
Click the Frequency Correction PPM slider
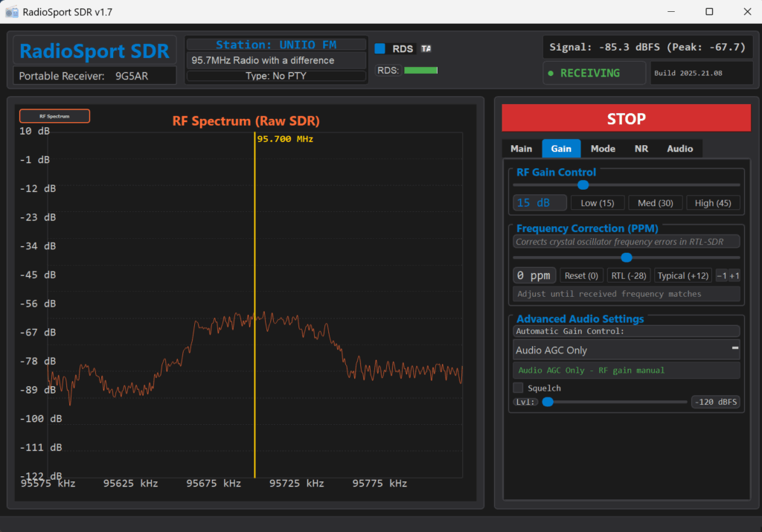(626, 257)
